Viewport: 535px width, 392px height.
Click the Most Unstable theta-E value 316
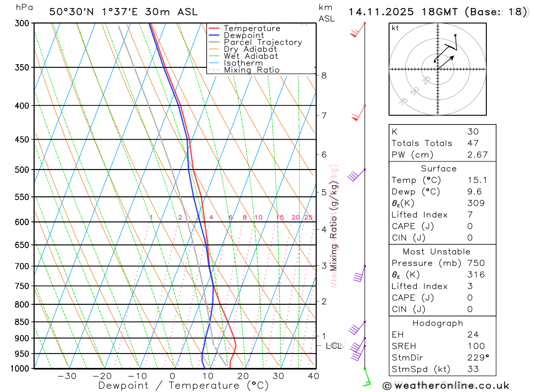pos(476,275)
